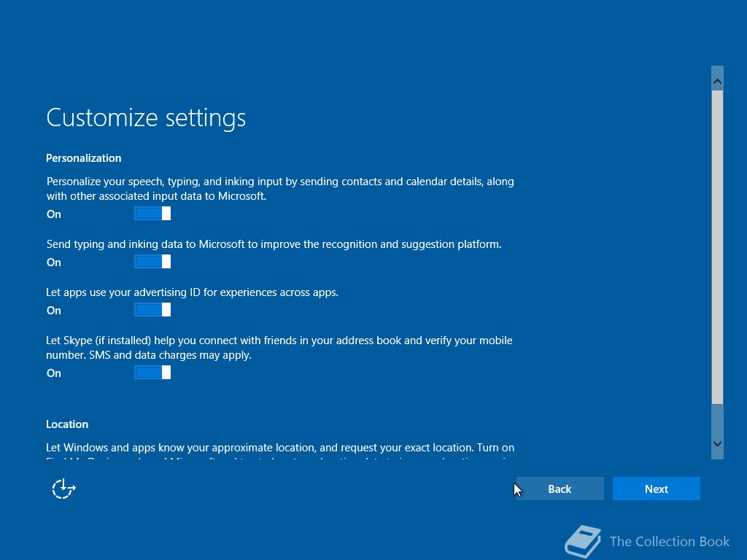Click the Next button
This screenshot has height=560, width=747.
[x=656, y=489]
